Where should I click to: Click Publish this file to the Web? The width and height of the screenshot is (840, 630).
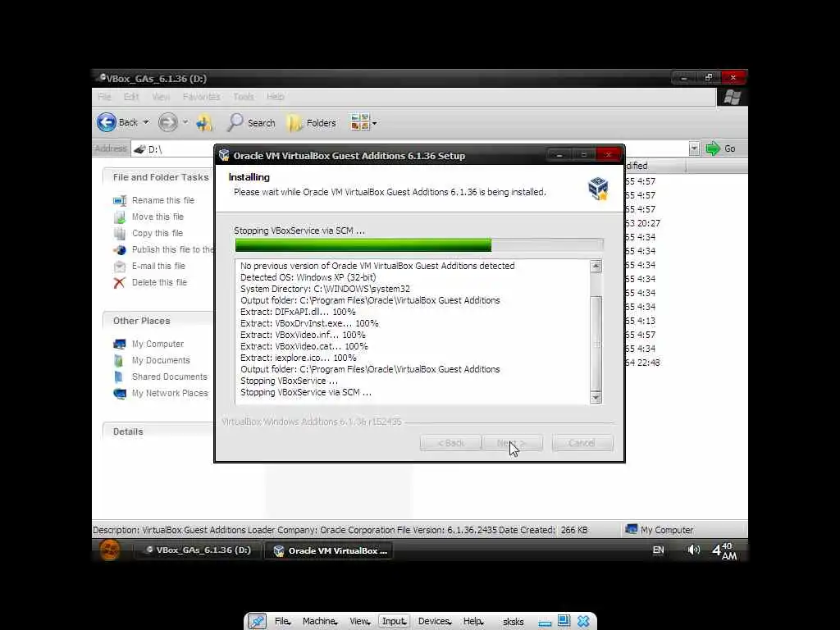pos(172,249)
